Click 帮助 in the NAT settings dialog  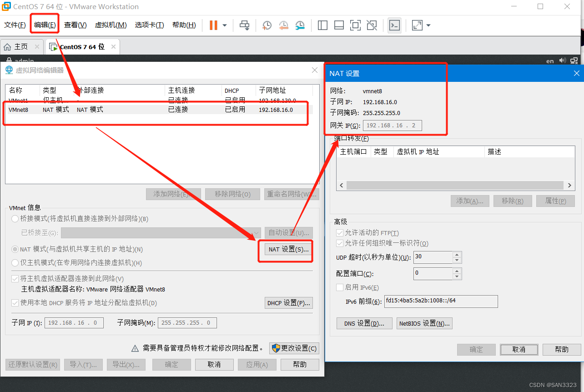click(x=562, y=349)
